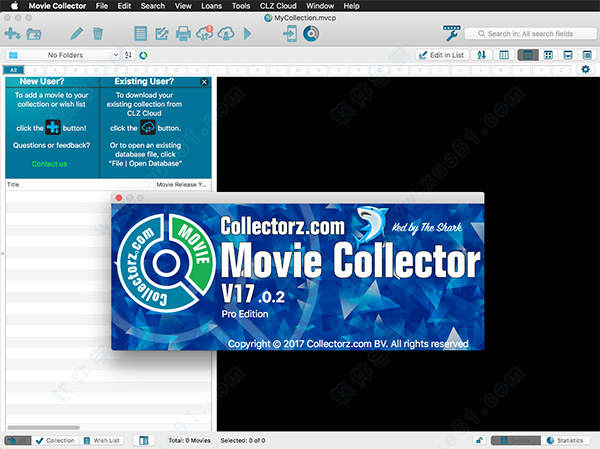This screenshot has width=600, height=449.
Task: Click the list document toolbar icon
Action: click(x=140, y=34)
